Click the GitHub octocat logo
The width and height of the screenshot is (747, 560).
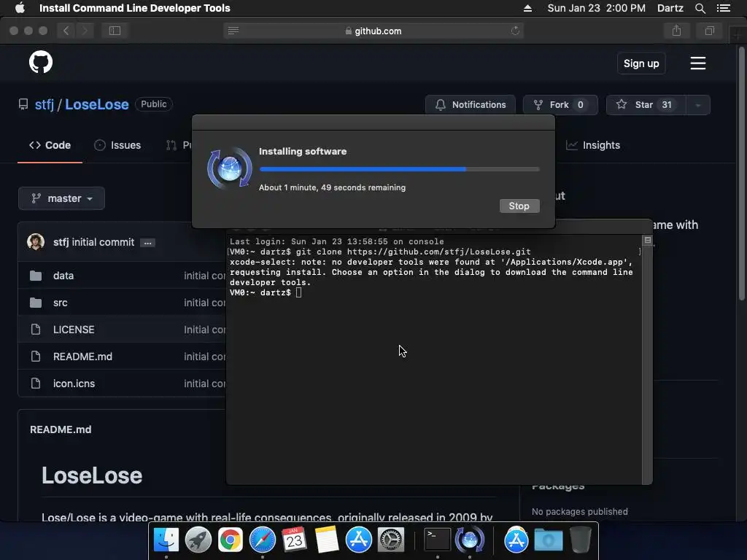click(41, 62)
